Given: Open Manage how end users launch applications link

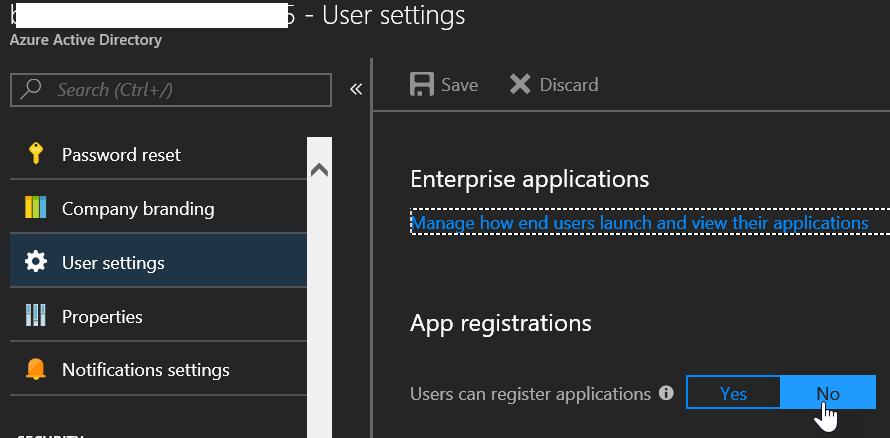Looking at the screenshot, I should click(x=640, y=223).
